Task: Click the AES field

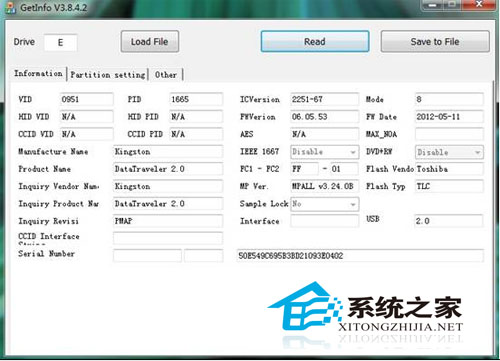Action: point(324,134)
